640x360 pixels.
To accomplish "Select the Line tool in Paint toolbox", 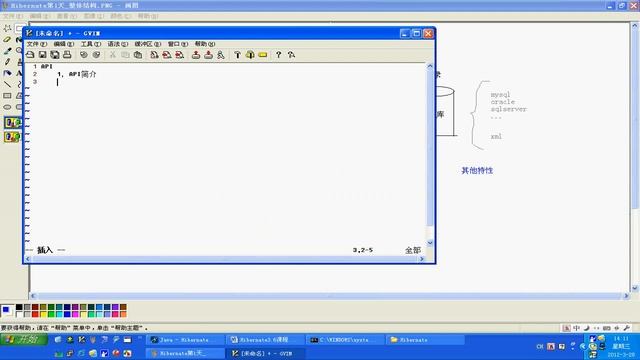I will (x=7, y=84).
